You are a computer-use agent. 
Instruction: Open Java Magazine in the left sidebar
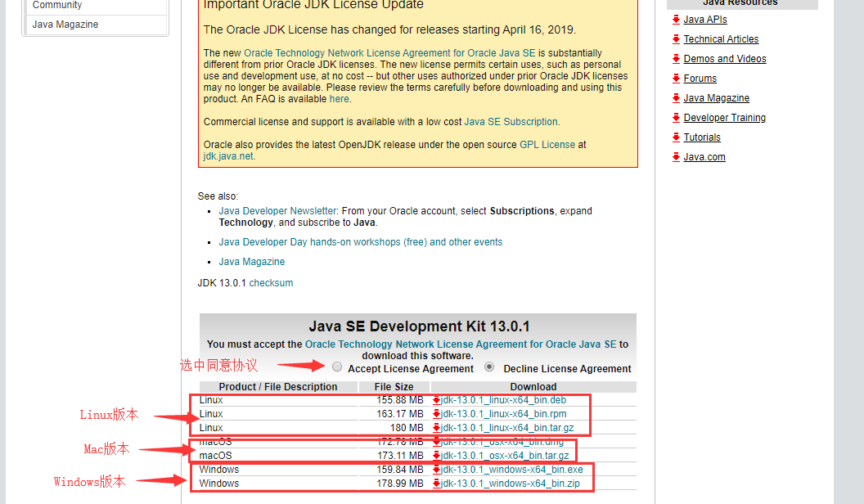coord(65,25)
